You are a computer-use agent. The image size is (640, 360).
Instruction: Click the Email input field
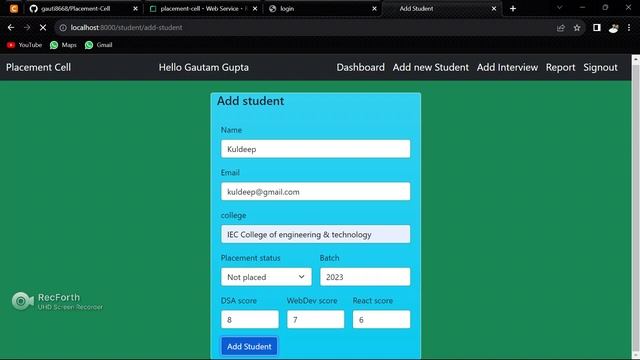click(316, 191)
